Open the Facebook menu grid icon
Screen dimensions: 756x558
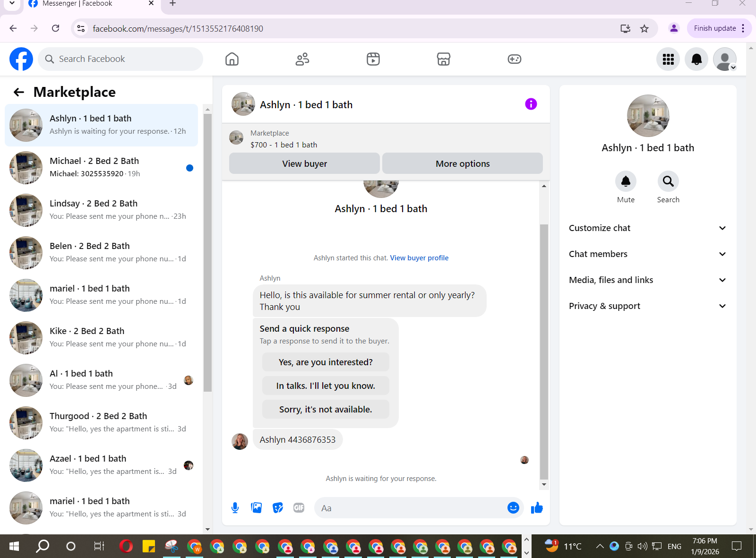pos(668,59)
